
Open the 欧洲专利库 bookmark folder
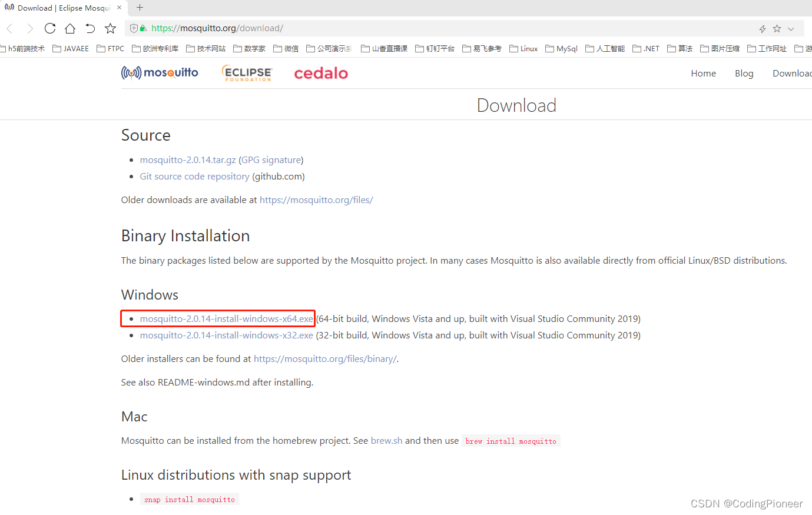pyautogui.click(x=155, y=49)
